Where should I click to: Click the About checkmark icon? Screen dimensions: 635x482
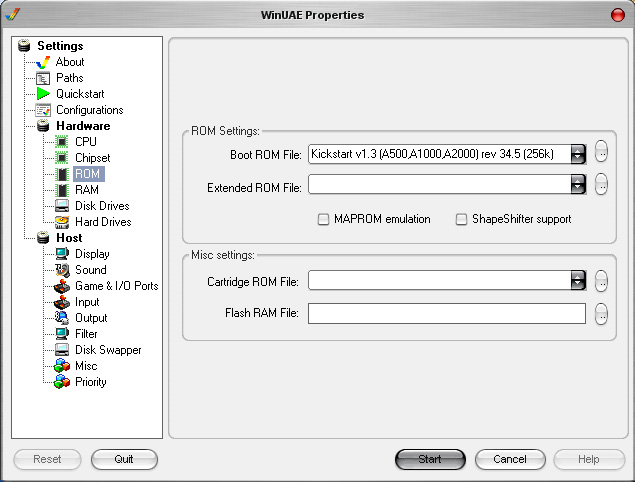(43, 62)
